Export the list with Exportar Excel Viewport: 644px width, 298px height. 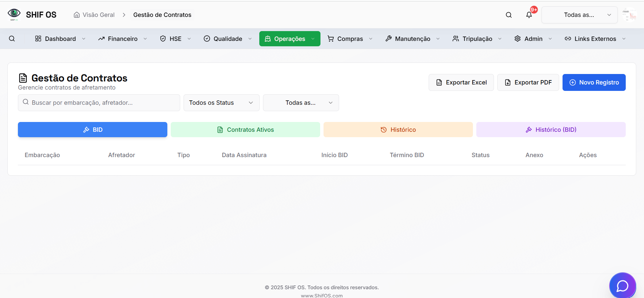click(x=461, y=82)
